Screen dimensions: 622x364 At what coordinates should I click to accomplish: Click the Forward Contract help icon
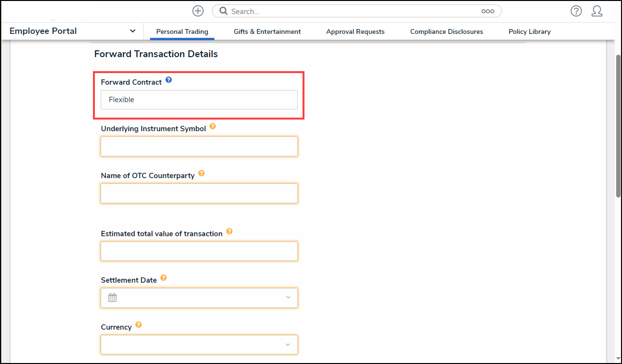pyautogui.click(x=168, y=80)
